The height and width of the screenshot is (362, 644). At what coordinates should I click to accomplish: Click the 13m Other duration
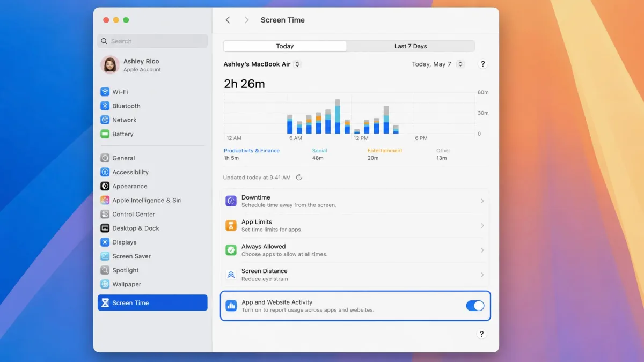pos(442,158)
